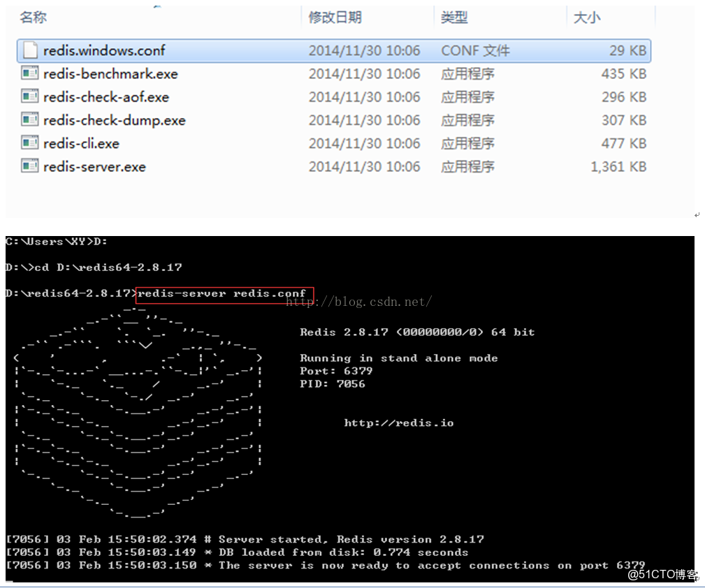
Task: Click the 'Port: 6379' console line
Action: pyautogui.click(x=336, y=372)
